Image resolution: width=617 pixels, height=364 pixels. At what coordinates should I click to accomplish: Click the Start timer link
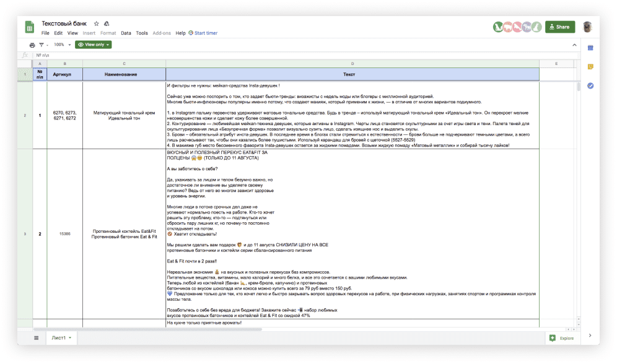(x=203, y=33)
